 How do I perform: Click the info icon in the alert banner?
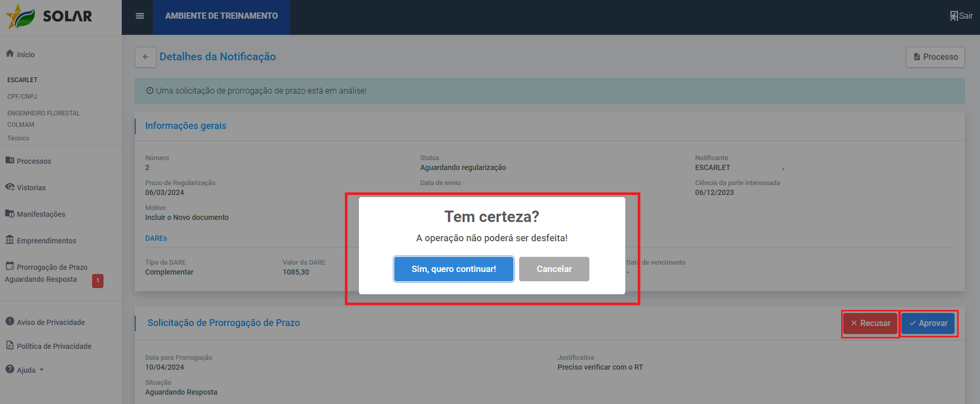point(150,90)
